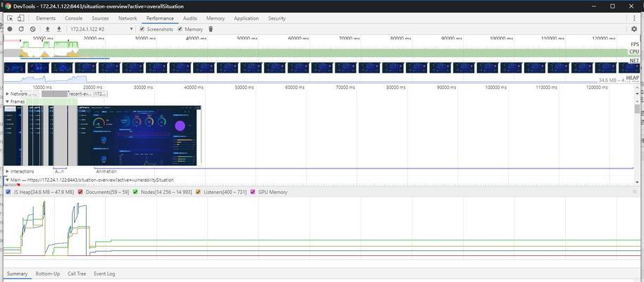Expand the Network track
This screenshot has width=644, height=282.
click(x=7, y=94)
